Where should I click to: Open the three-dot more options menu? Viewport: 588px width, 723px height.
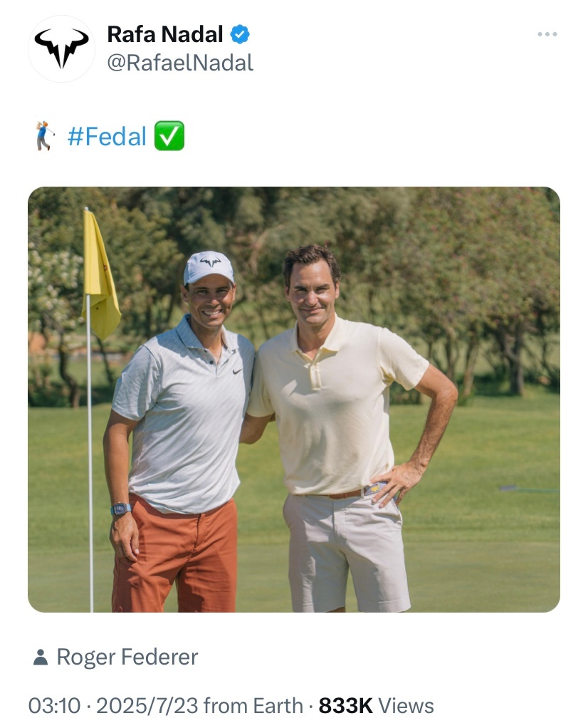click(547, 34)
